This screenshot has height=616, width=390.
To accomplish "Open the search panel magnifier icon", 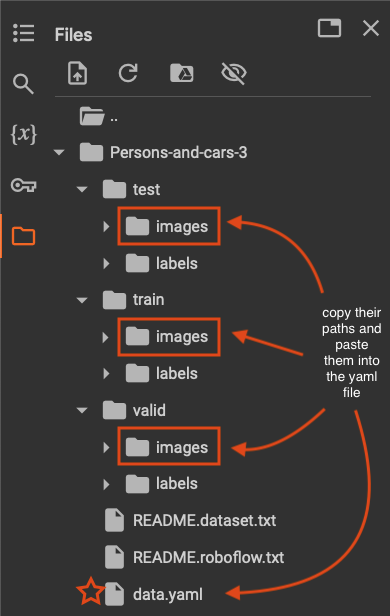I will pyautogui.click(x=23, y=84).
